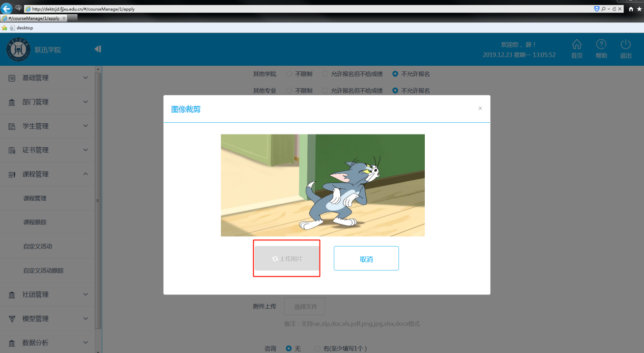This screenshot has height=353, width=644.
Task: Click the 学生管理 sidebar icon
Action: [12, 126]
